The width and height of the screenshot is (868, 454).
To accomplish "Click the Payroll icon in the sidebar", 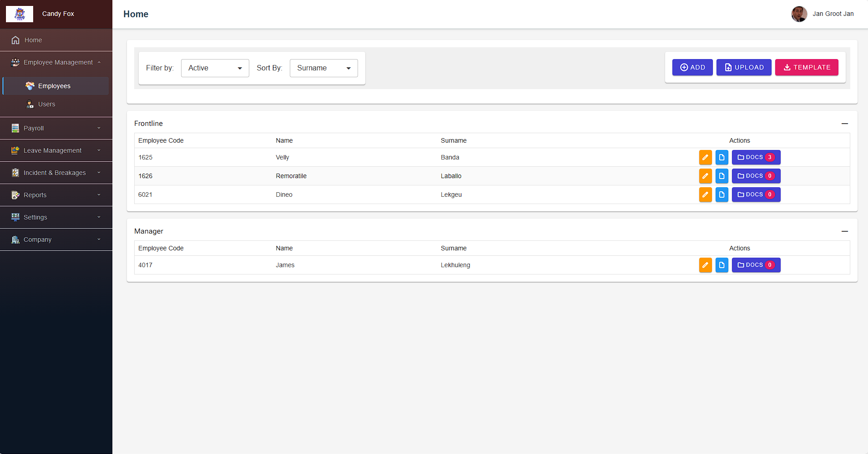I will 15,128.
